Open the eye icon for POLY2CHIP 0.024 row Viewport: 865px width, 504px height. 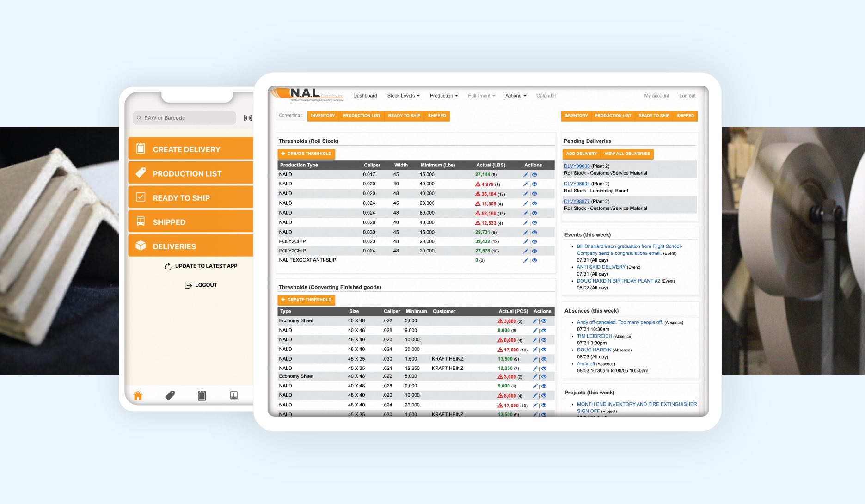click(534, 251)
